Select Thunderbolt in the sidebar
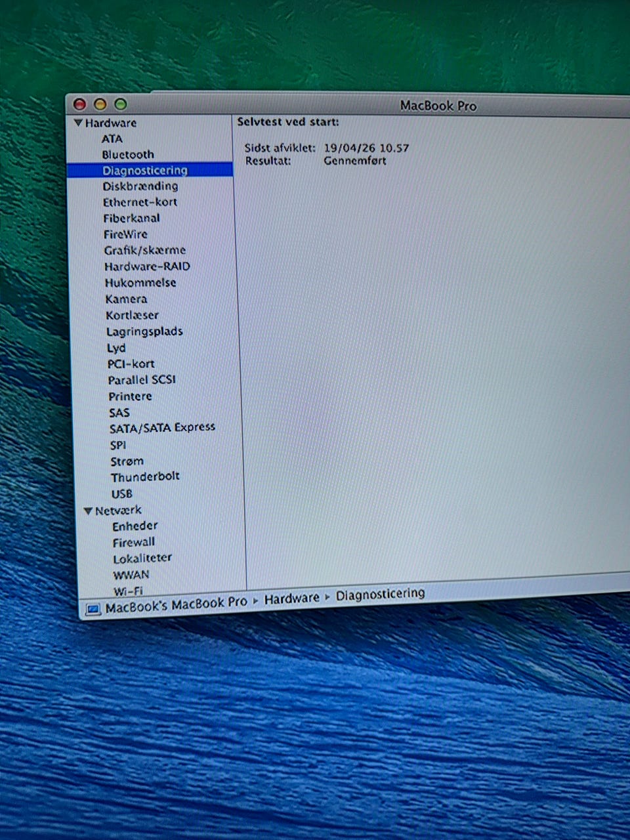Image resolution: width=630 pixels, height=840 pixels. (145, 477)
